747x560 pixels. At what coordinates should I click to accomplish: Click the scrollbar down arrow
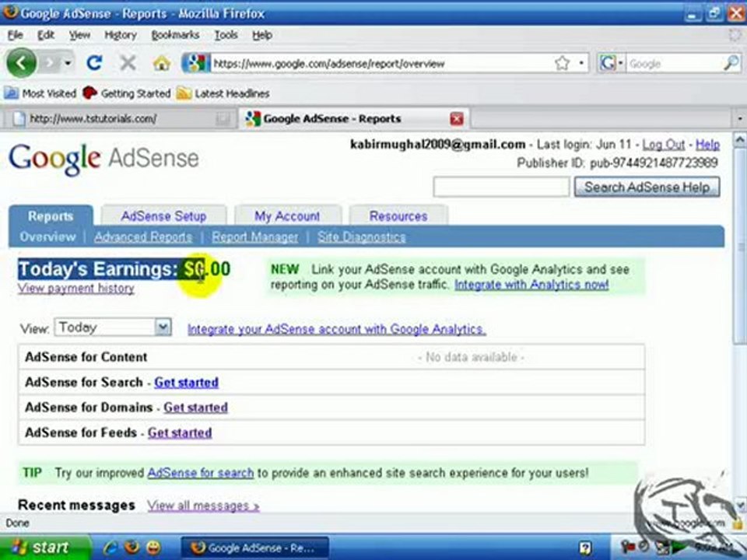click(739, 505)
